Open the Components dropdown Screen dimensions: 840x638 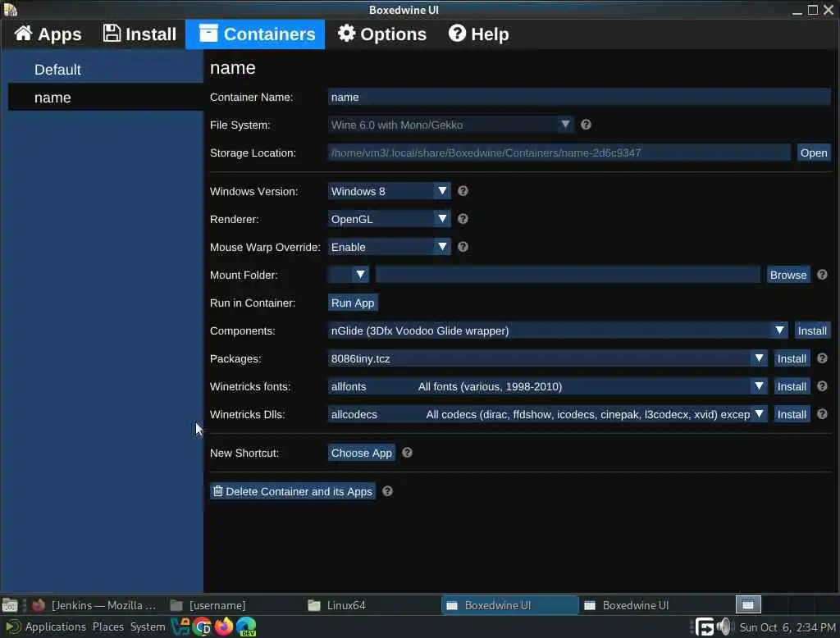558,330
